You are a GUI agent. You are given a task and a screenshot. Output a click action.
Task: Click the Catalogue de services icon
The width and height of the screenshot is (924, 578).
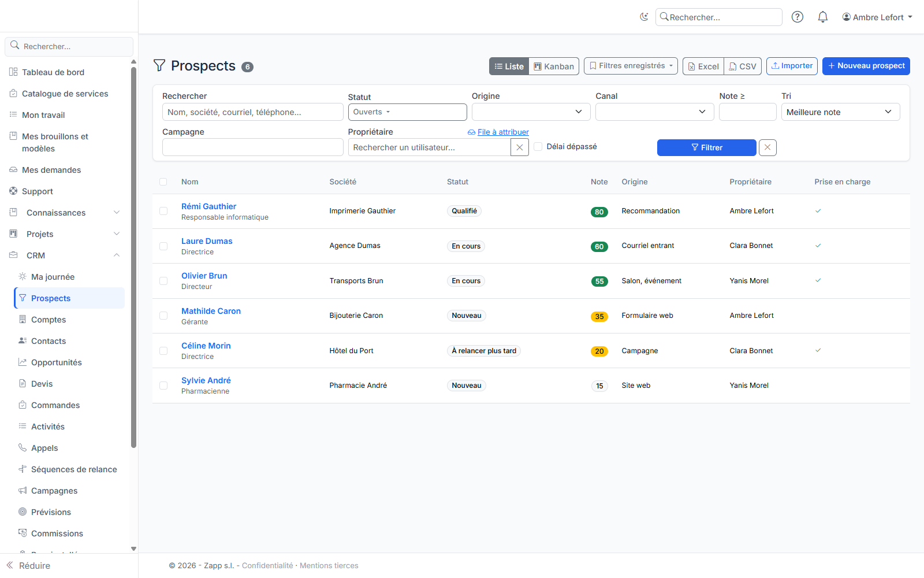point(13,93)
